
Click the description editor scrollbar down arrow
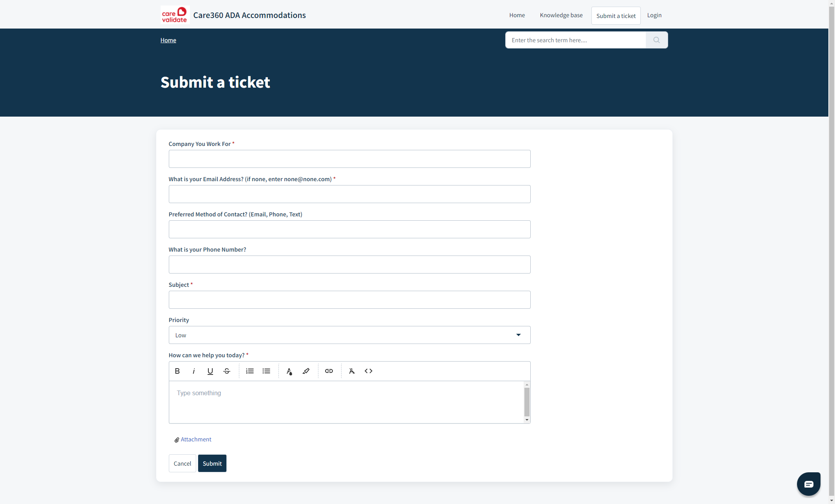coord(527,420)
